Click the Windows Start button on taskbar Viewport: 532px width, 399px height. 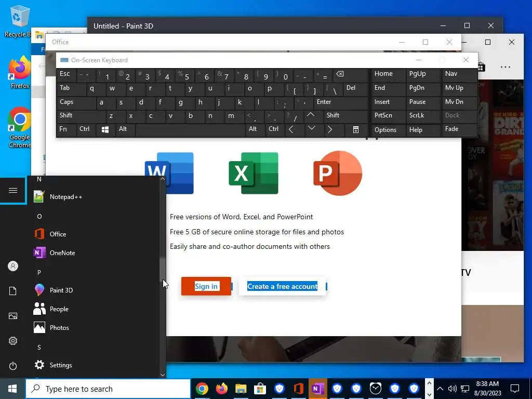click(12, 389)
